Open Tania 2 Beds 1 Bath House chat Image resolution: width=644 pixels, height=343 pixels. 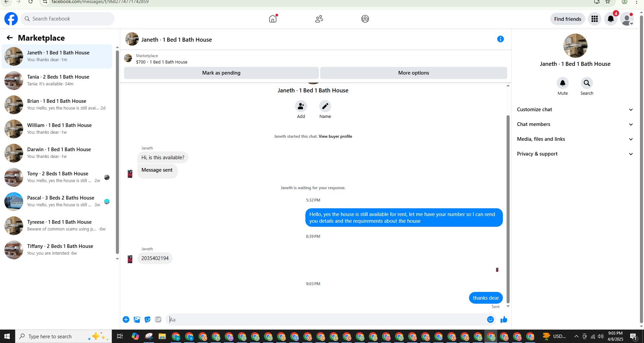57,81
